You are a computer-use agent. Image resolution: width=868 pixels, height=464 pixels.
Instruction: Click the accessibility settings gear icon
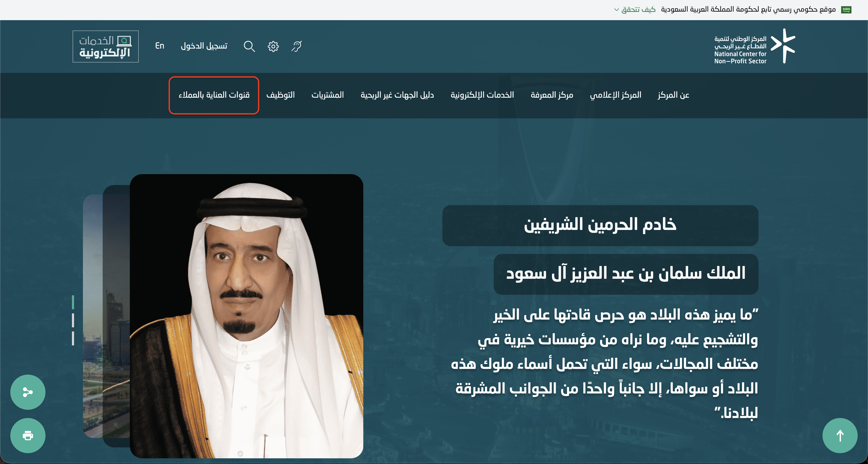[273, 46]
